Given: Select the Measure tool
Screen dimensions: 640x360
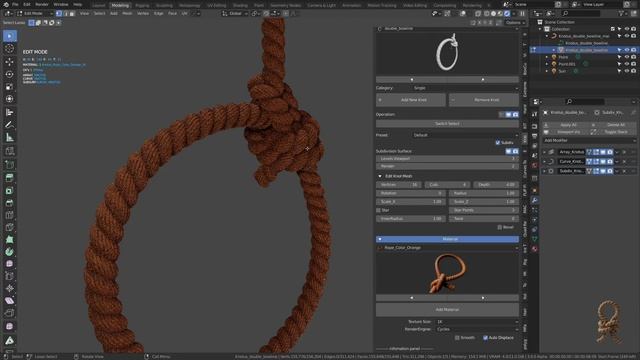Looking at the screenshot, I should click(x=9, y=138).
